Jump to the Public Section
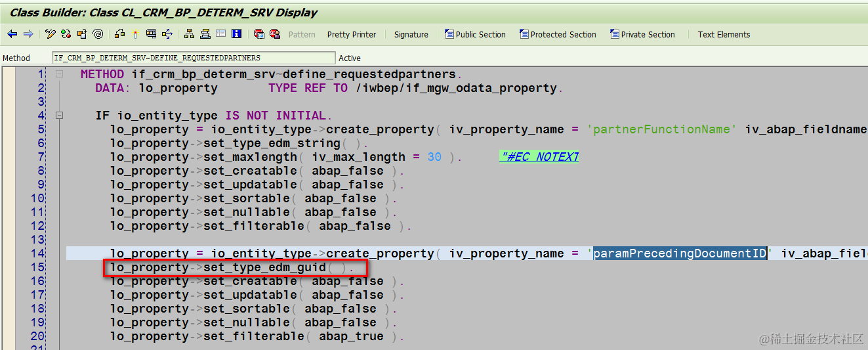The height and width of the screenshot is (350, 868). pyautogui.click(x=476, y=35)
